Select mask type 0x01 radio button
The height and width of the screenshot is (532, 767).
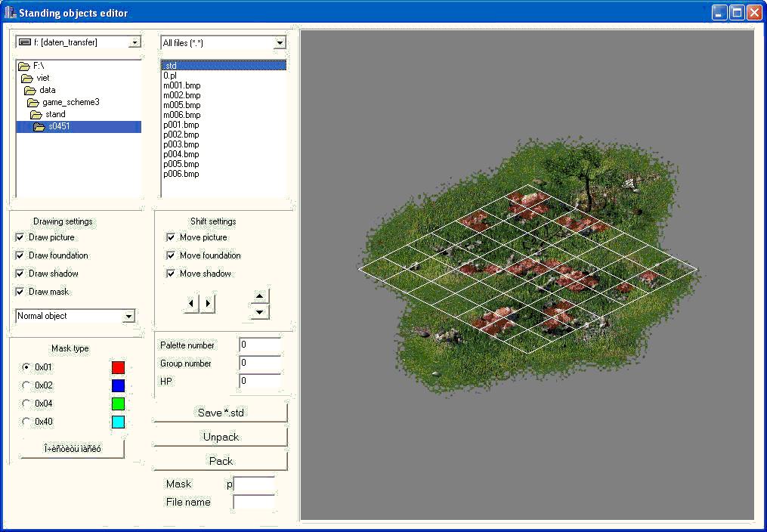click(x=26, y=367)
